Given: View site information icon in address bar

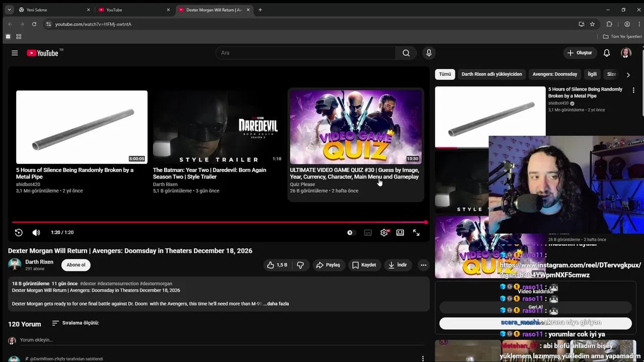Looking at the screenshot, I should [x=48, y=24].
